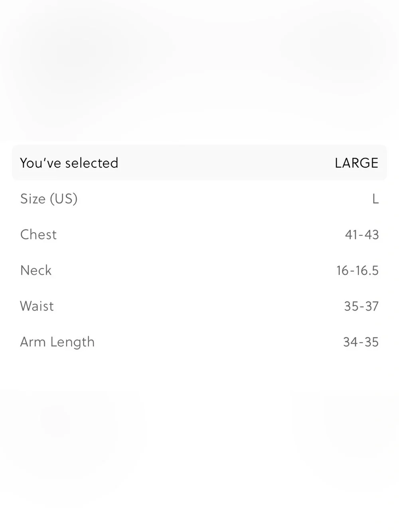The width and height of the screenshot is (399, 532).
Task: Select the 16-16.5 neck measurement
Action: tap(358, 271)
